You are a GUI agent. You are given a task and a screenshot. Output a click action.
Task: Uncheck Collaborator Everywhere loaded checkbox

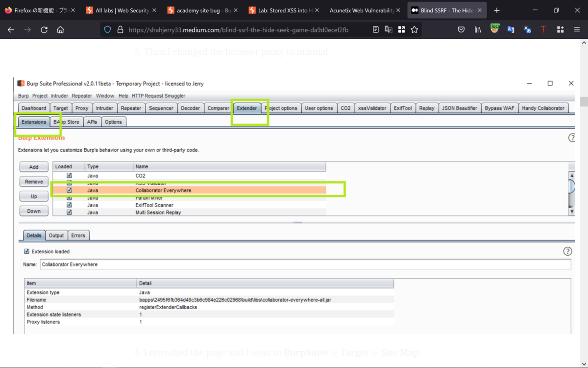pyautogui.click(x=69, y=190)
